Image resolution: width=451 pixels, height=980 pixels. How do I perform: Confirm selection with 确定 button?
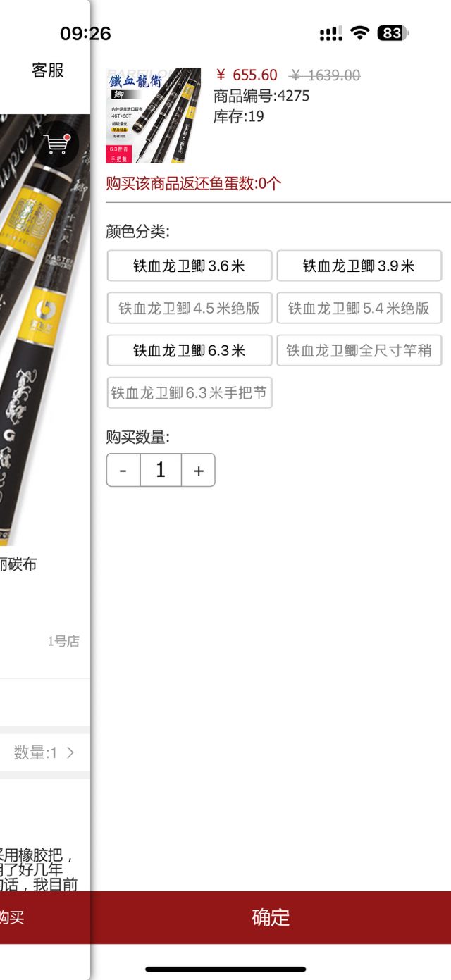pos(271,917)
